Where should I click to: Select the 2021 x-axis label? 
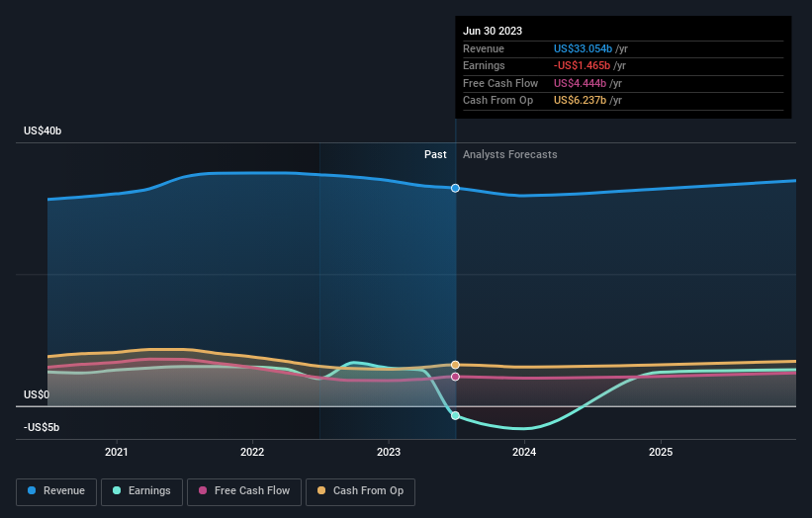coord(116,452)
